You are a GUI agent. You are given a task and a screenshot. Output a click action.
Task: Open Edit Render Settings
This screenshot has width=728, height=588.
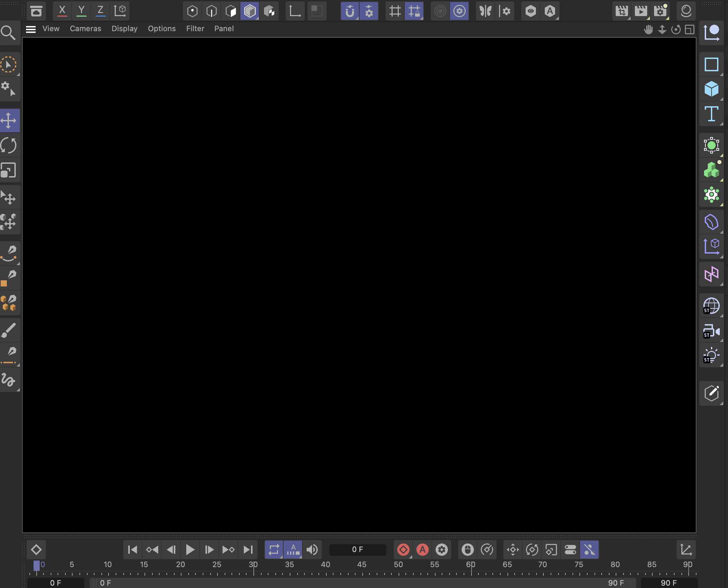pyautogui.click(x=660, y=11)
